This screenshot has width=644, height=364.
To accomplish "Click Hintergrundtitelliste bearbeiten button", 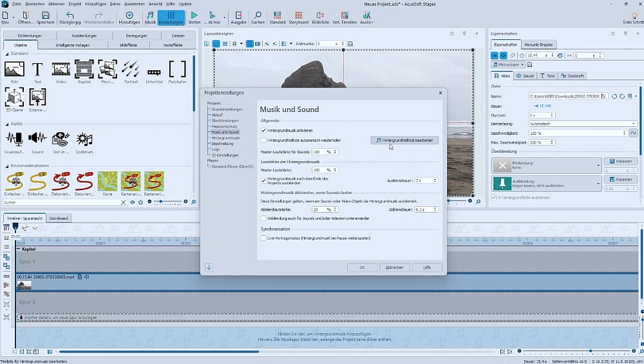I will (x=404, y=140).
